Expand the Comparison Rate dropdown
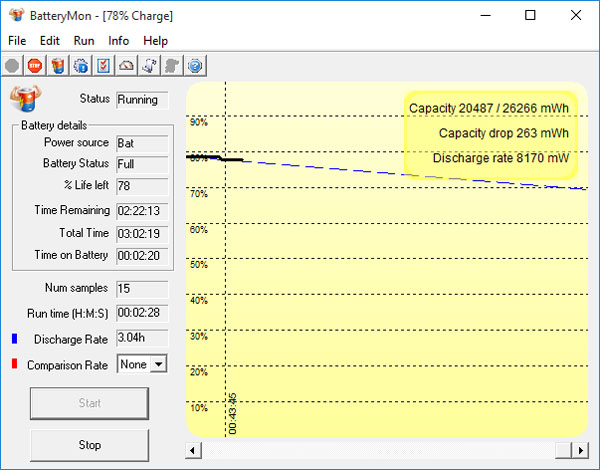Image resolution: width=600 pixels, height=470 pixels. coord(159,364)
